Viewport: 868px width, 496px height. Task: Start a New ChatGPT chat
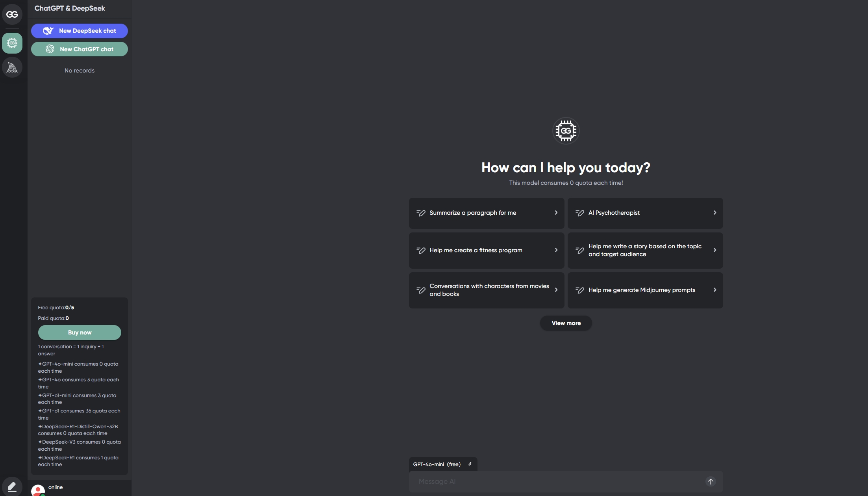pyautogui.click(x=80, y=49)
